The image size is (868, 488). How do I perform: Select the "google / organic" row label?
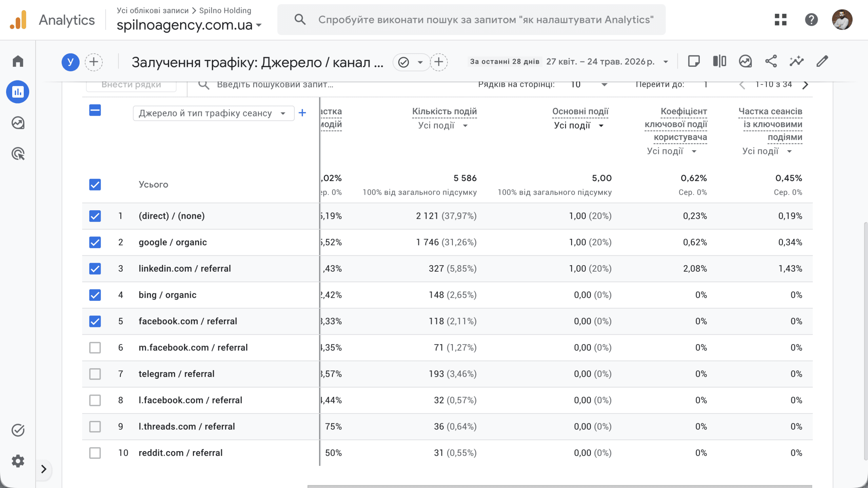[173, 242]
